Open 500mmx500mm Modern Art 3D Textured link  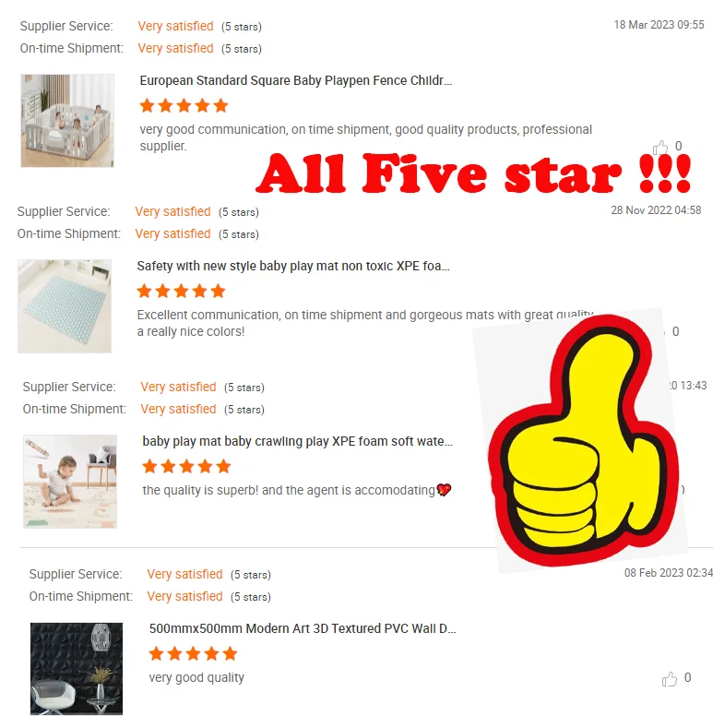[303, 628]
